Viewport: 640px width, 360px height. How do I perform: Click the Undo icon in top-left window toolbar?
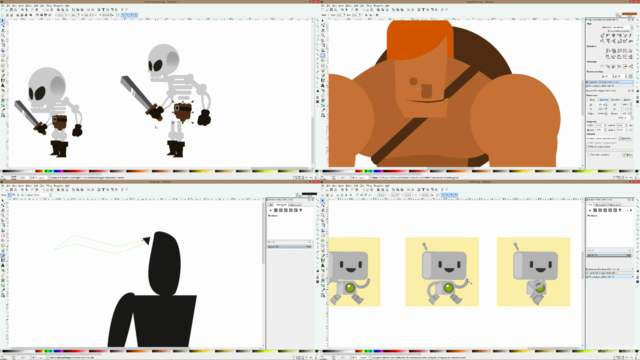(32, 9)
